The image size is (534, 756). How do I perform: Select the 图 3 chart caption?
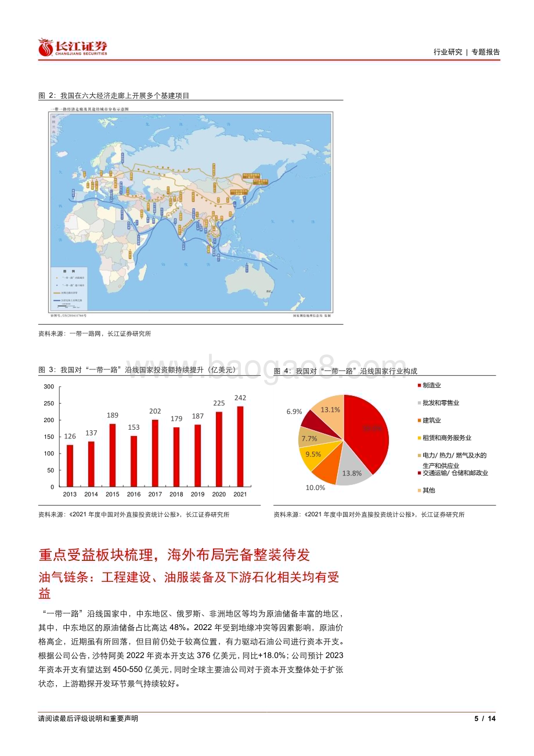point(138,370)
